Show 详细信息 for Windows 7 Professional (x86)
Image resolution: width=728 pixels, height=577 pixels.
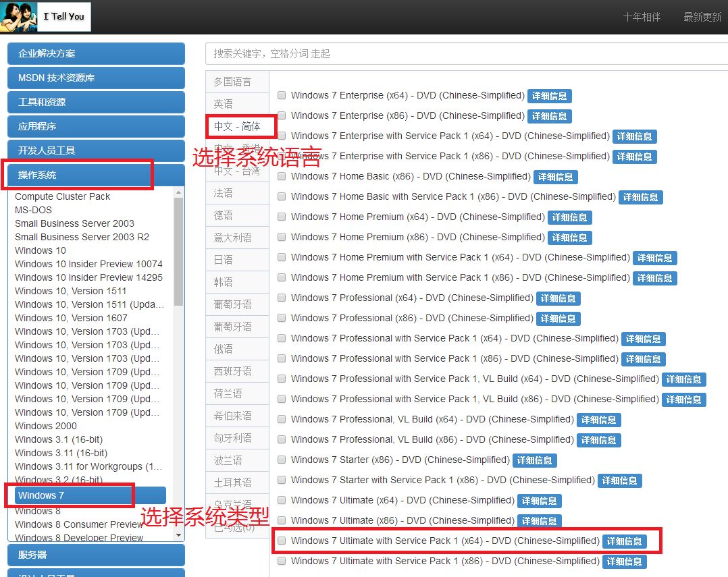coord(558,319)
